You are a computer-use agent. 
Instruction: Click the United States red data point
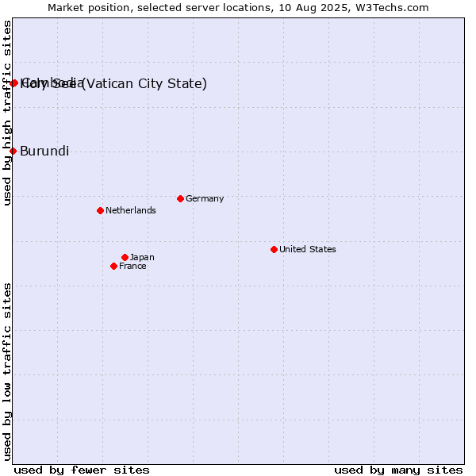pyautogui.click(x=274, y=250)
